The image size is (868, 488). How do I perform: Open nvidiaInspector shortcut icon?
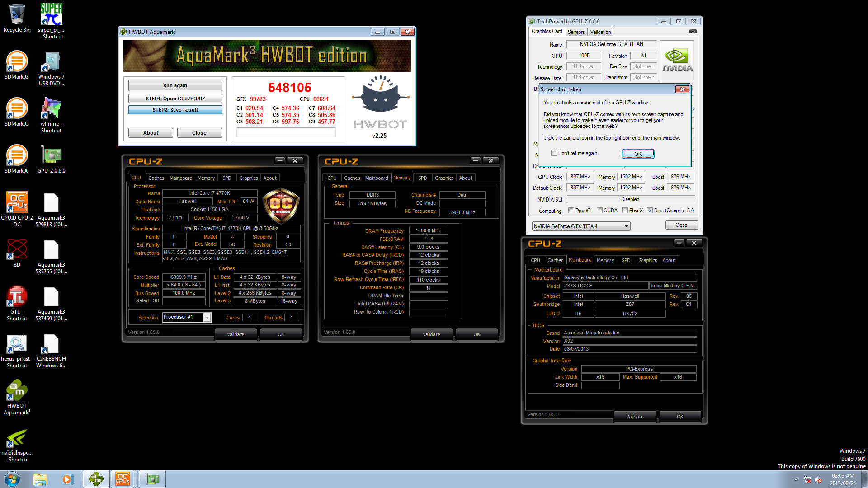click(17, 445)
